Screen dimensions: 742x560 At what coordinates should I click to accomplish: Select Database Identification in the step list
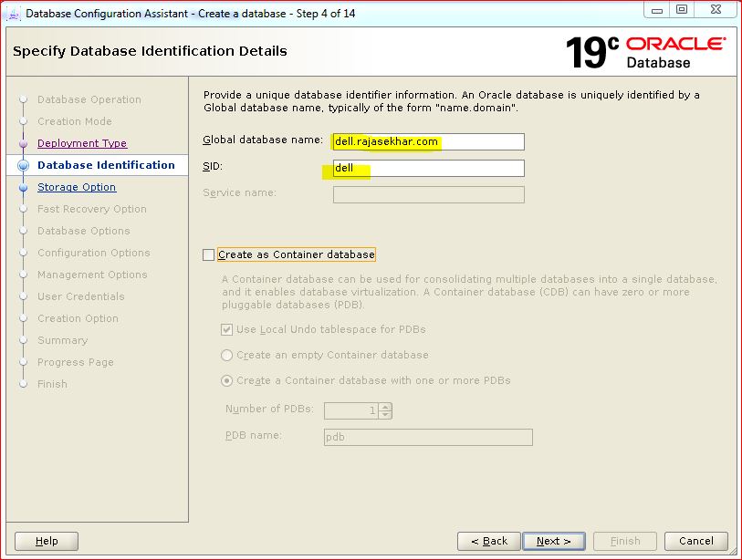[106, 165]
